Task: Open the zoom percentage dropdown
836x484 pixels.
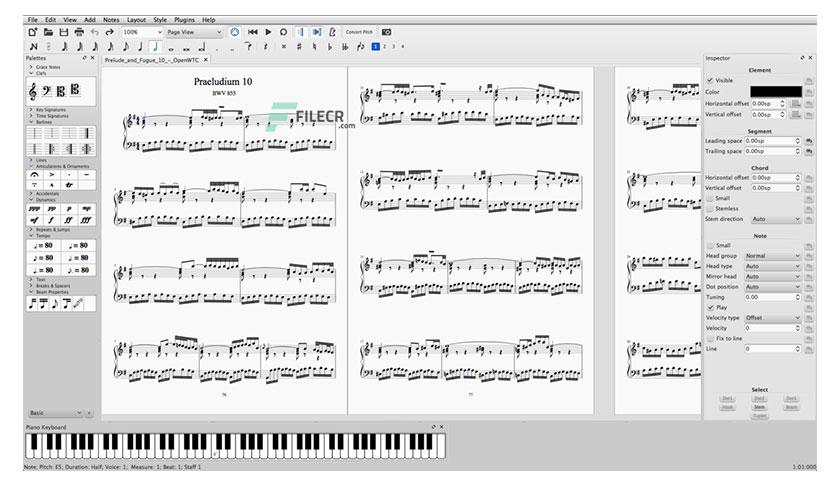Action: click(x=142, y=33)
